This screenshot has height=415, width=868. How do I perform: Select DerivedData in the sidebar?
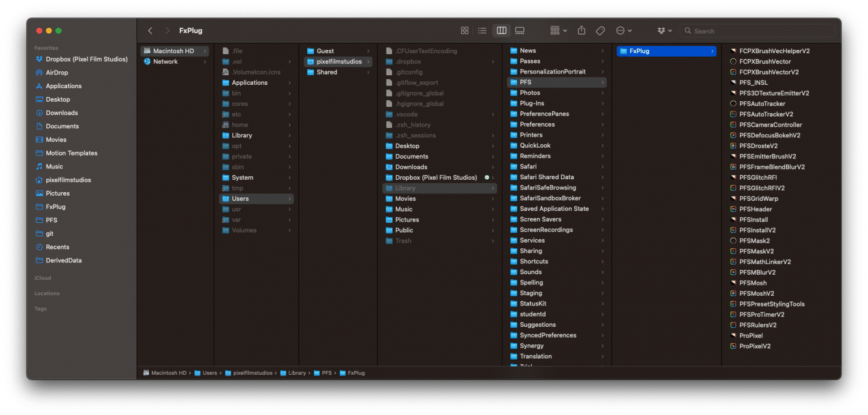coord(59,261)
